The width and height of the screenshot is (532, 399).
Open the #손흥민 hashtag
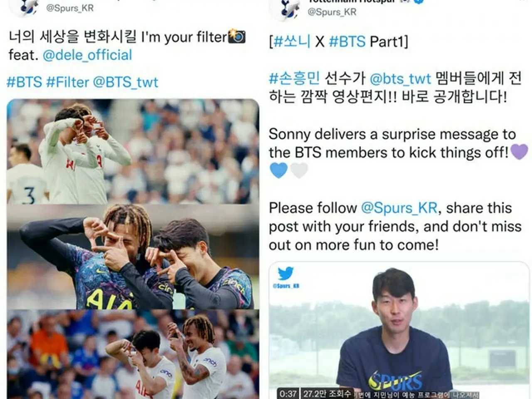pos(294,78)
